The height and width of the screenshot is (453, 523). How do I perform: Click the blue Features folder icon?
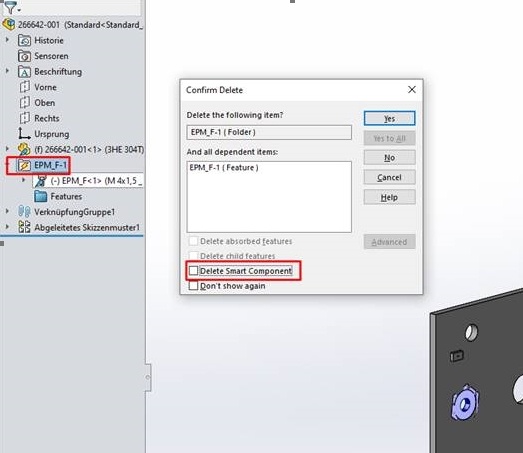(41, 196)
